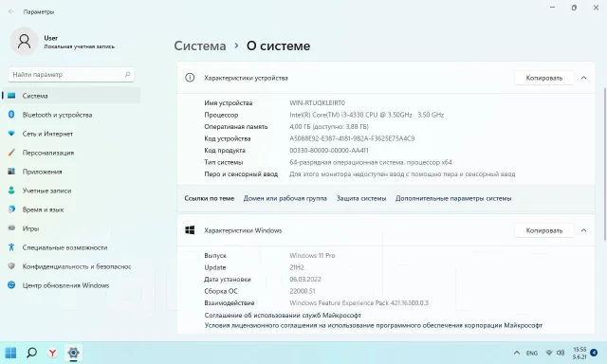Viewport: 607px width, 364px height.
Task: Select the processor value Intel Core i3-4330
Action: coord(367,115)
